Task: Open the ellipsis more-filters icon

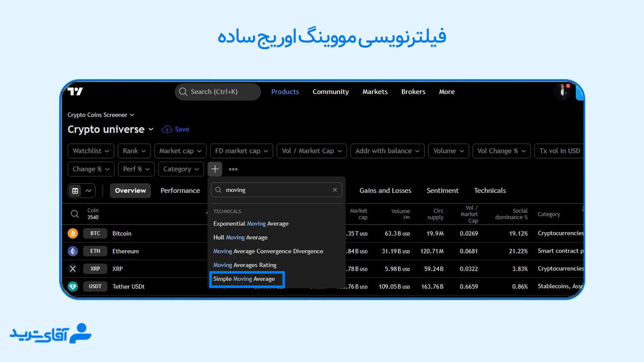Action: 233,169
